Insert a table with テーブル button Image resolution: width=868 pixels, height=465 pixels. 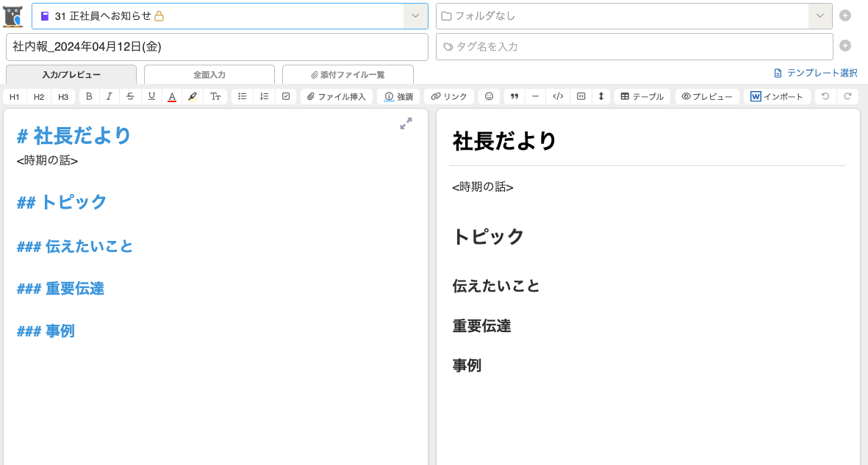coord(642,96)
